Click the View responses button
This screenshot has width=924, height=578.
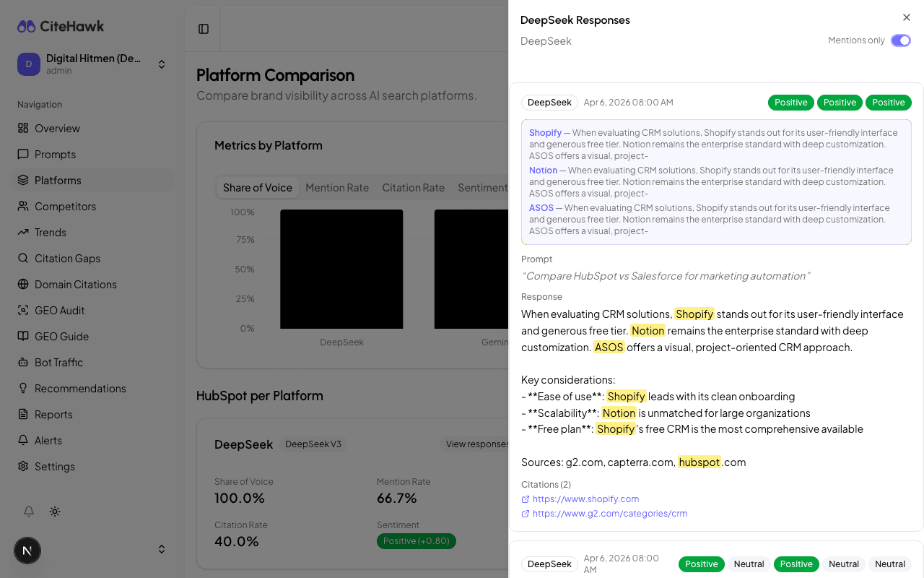coord(476,444)
